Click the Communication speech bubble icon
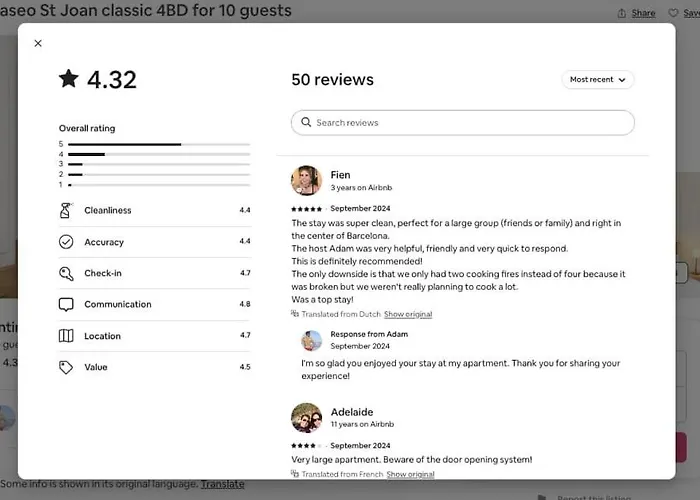Screen dimensions: 700x500 point(66,304)
